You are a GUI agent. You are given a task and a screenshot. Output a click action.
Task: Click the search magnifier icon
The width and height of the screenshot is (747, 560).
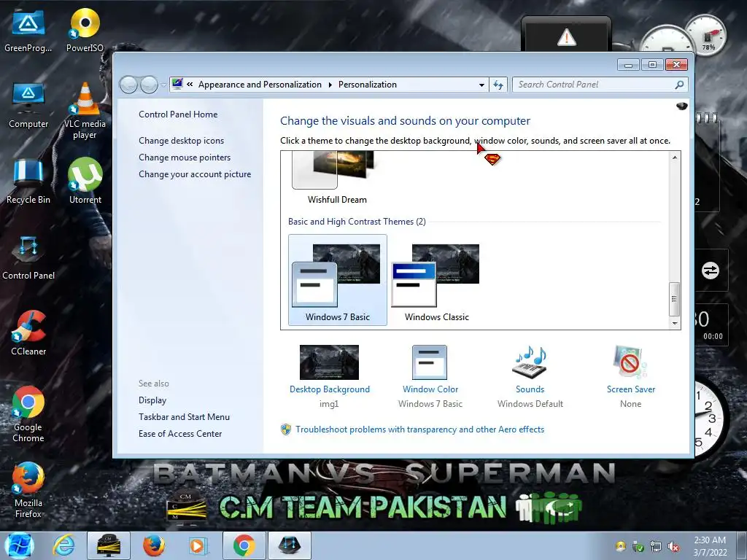pos(679,85)
